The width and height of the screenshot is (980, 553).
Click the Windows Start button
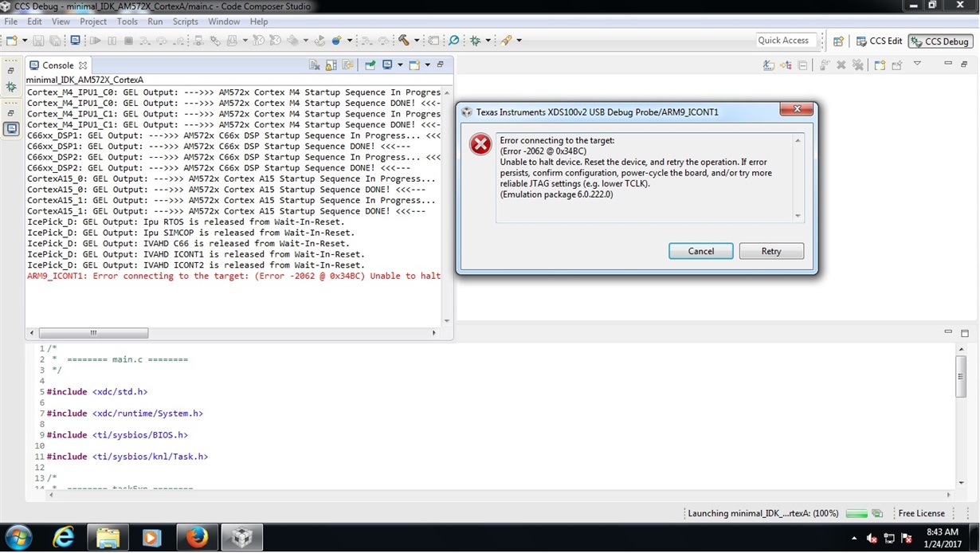[18, 537]
